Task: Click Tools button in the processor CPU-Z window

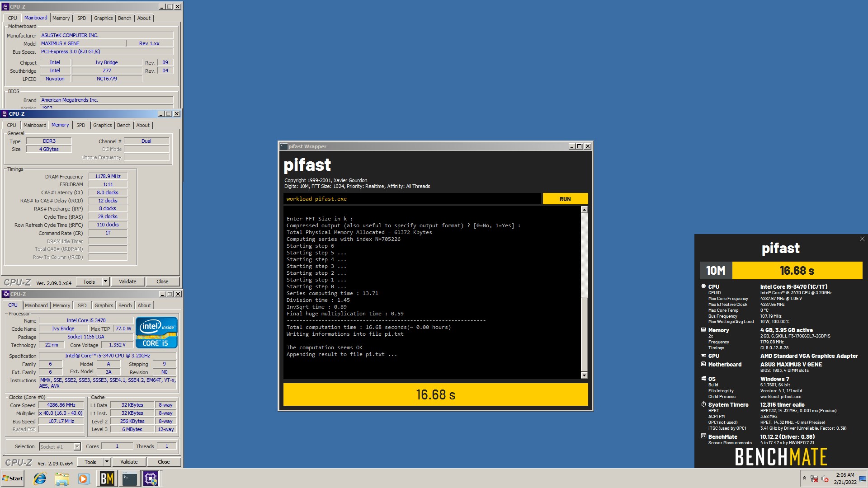Action: pos(90,462)
